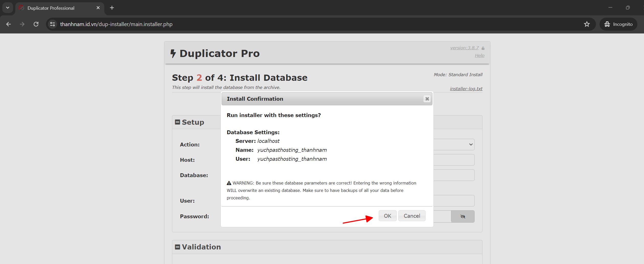
Task: Open the installer-log.txt link
Action: coord(466,89)
